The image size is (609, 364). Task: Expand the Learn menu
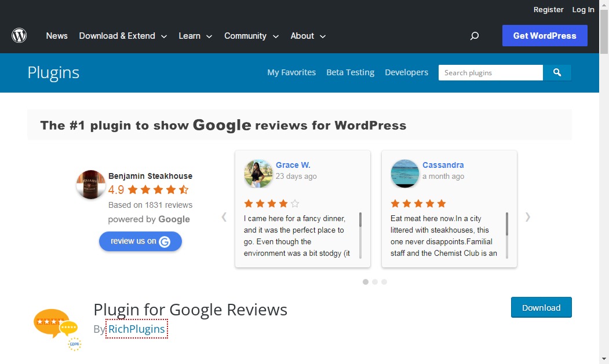point(195,36)
